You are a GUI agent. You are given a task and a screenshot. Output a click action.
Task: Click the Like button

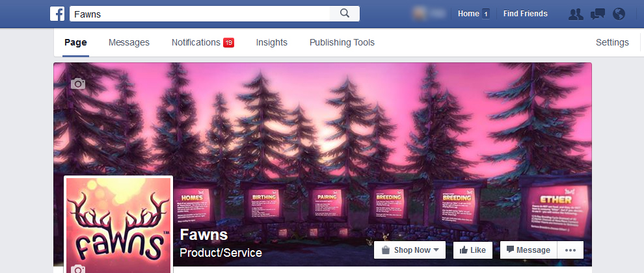[x=473, y=250]
